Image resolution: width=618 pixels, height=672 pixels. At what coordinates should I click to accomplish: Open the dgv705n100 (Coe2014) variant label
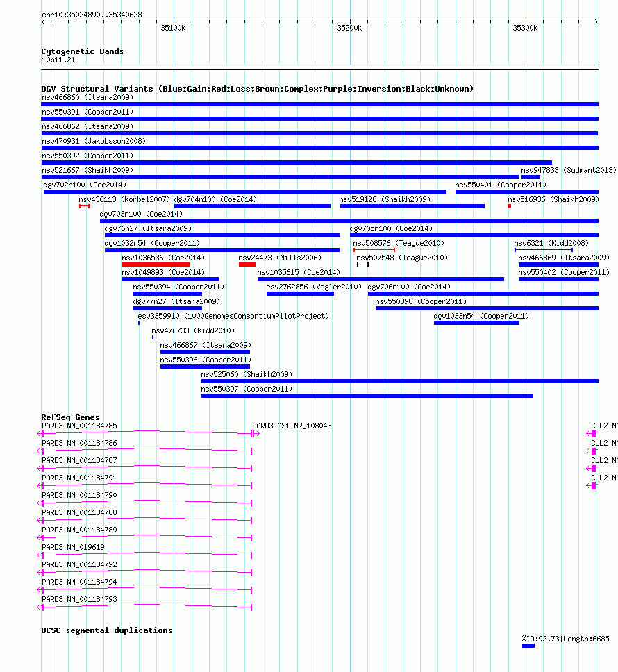(392, 228)
